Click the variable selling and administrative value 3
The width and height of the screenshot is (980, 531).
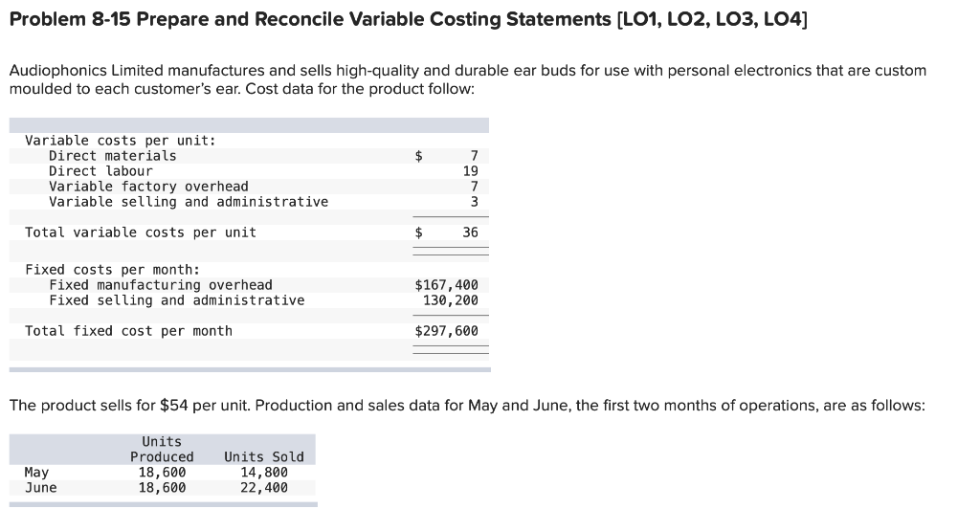point(475,202)
